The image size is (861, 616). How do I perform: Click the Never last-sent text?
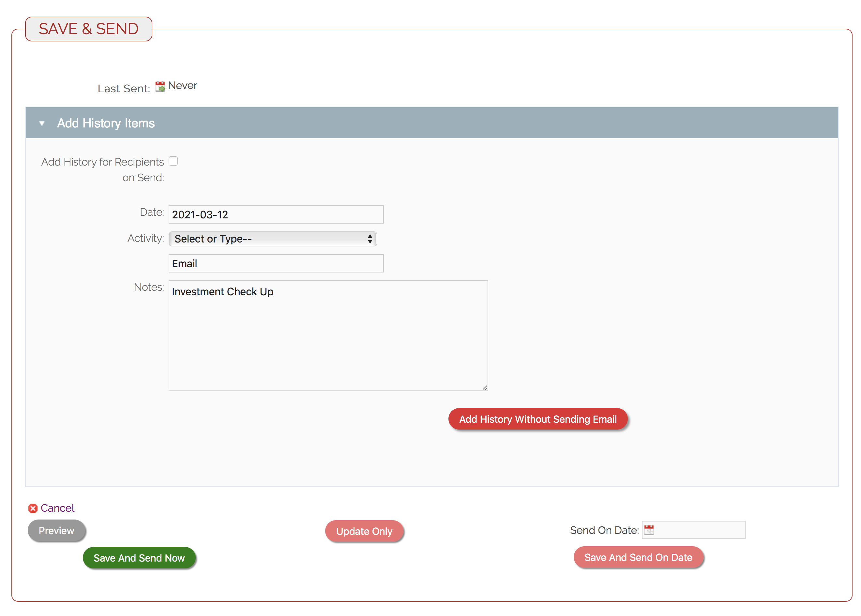183,86
